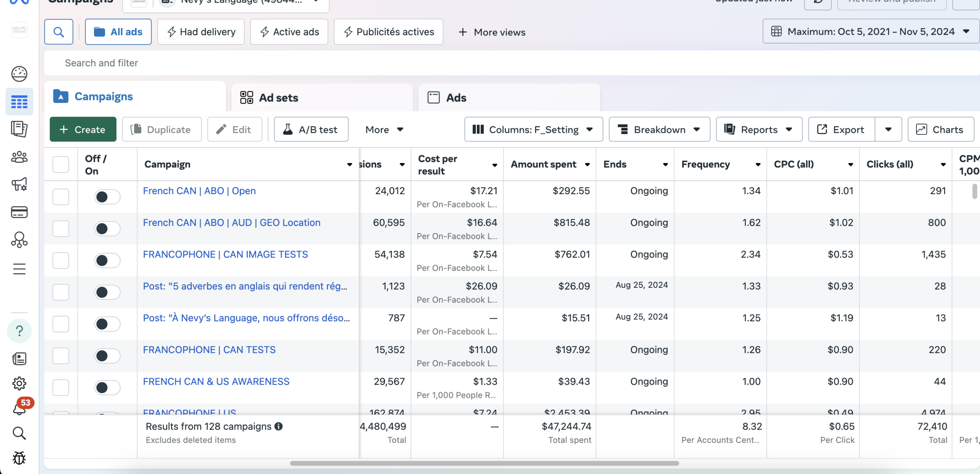980x474 pixels.
Task: Click the A/B test button
Action: click(x=311, y=129)
